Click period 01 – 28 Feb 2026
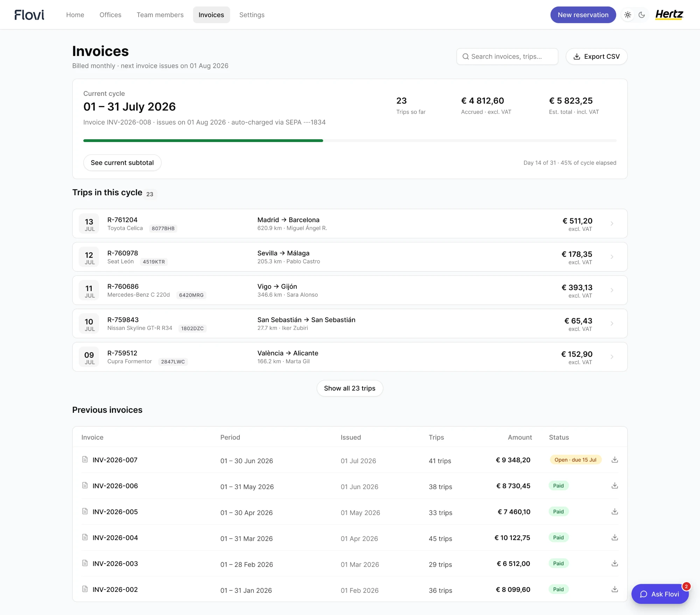700x615 pixels. click(x=247, y=564)
